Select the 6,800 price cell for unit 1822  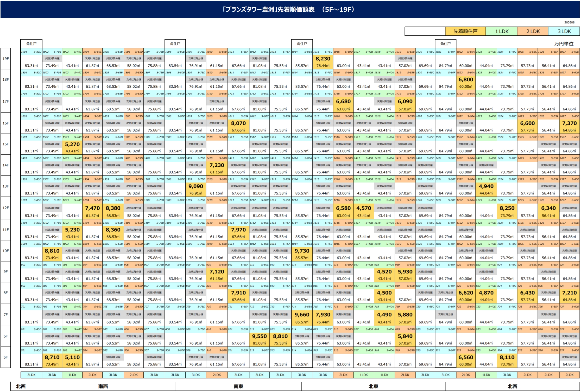click(465, 80)
